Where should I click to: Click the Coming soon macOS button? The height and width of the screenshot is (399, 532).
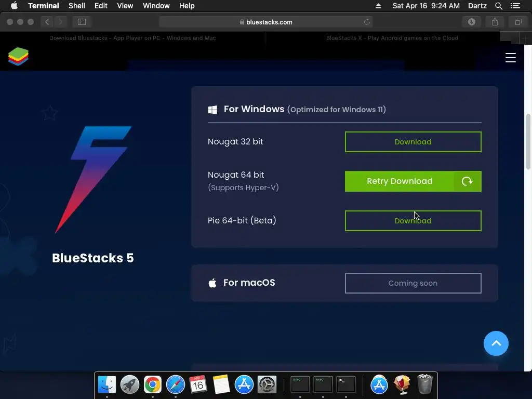pyautogui.click(x=413, y=283)
